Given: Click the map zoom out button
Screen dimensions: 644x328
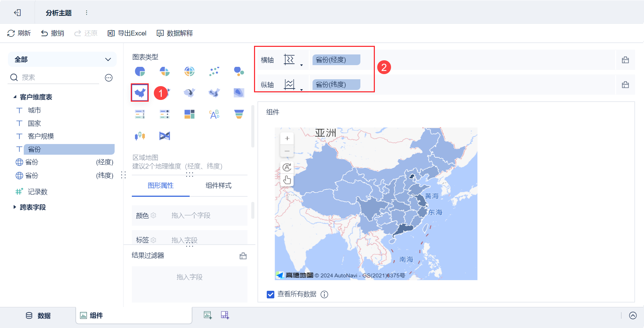Looking at the screenshot, I should [287, 151].
